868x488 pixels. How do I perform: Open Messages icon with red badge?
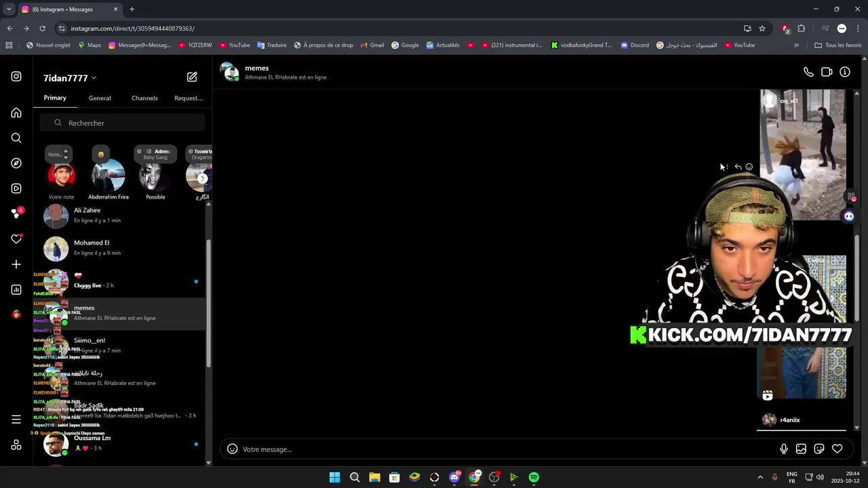click(x=17, y=213)
